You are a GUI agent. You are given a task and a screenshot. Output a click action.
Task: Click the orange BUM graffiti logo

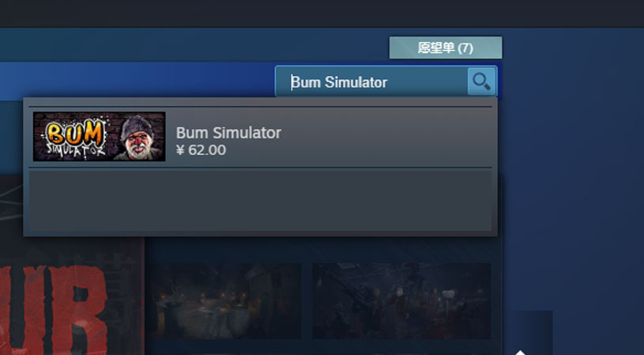(x=75, y=132)
